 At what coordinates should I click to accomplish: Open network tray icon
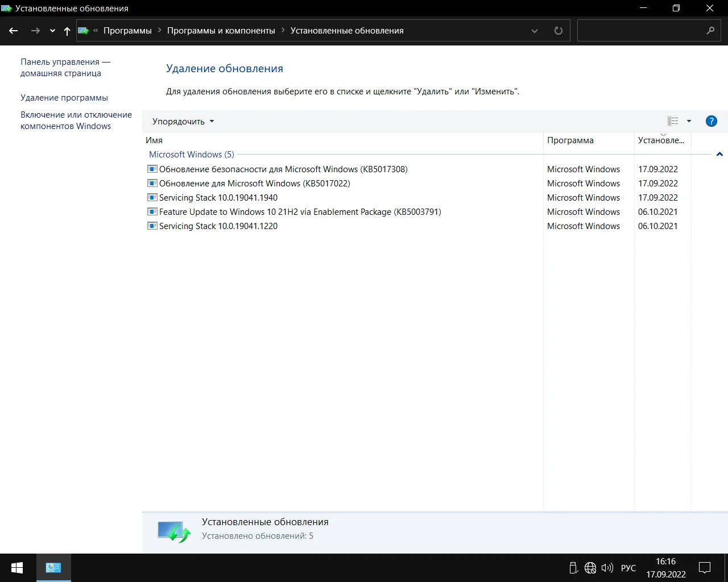(x=590, y=568)
